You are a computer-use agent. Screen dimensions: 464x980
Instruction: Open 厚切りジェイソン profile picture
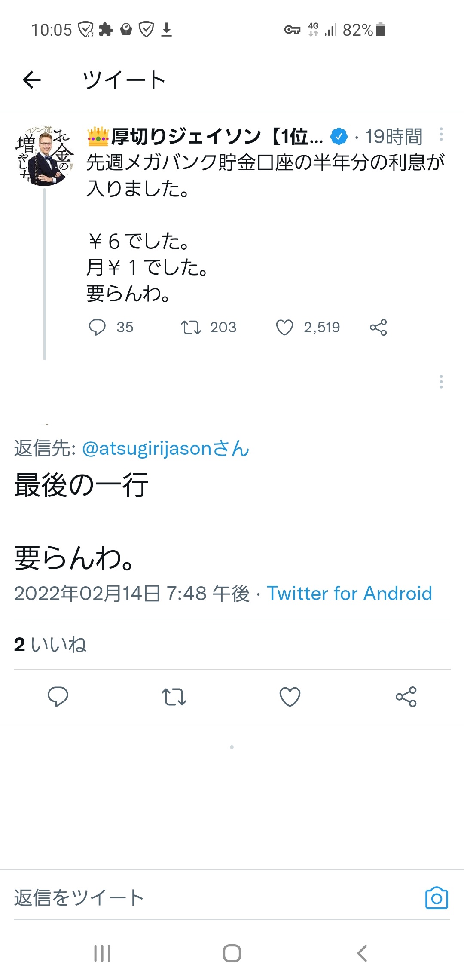click(x=45, y=156)
